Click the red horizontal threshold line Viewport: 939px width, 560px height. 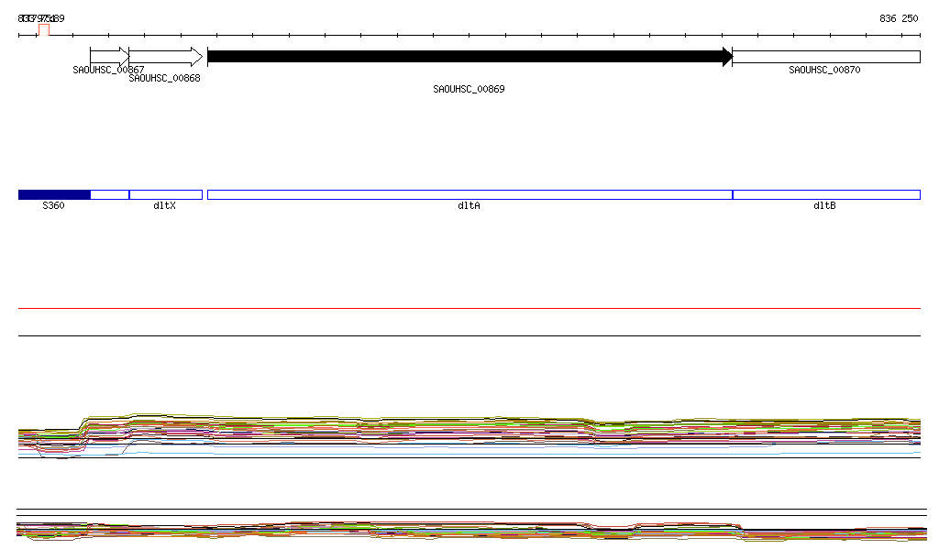tap(469, 309)
